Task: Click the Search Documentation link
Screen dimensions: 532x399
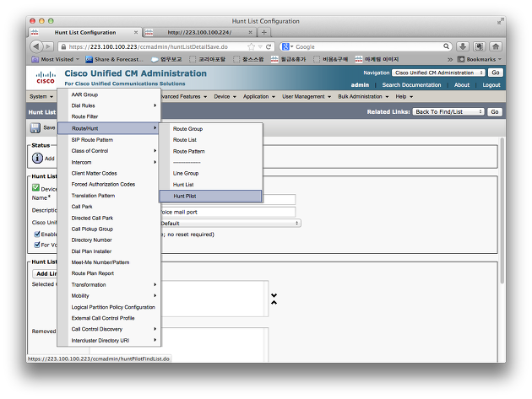Action: click(x=411, y=84)
